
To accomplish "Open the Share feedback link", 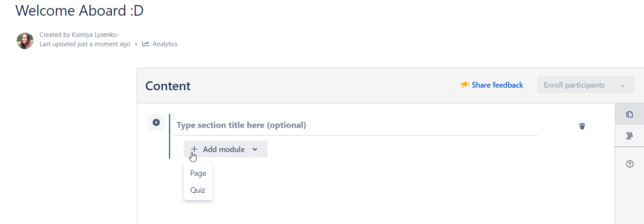I will point(498,85).
